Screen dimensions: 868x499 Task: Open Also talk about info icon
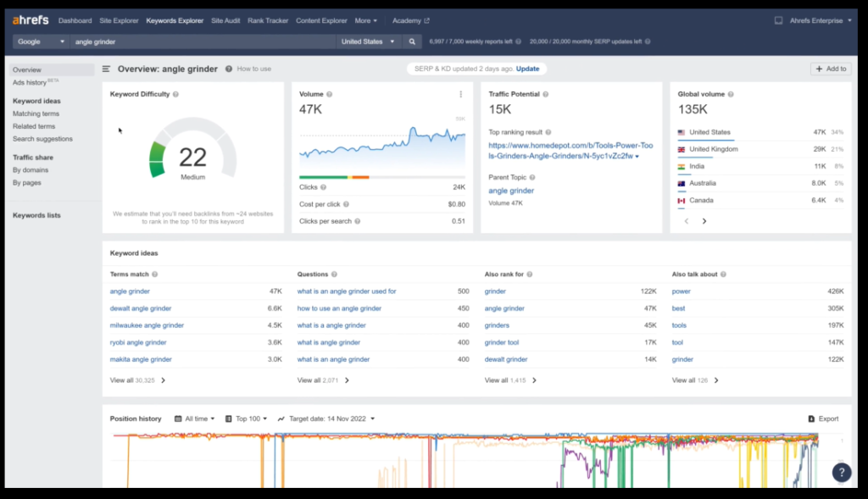click(x=724, y=274)
